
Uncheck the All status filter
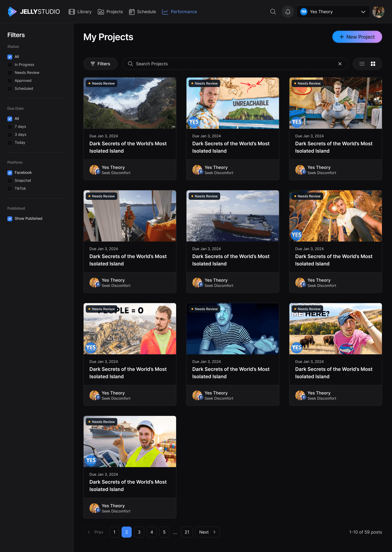coord(10,57)
